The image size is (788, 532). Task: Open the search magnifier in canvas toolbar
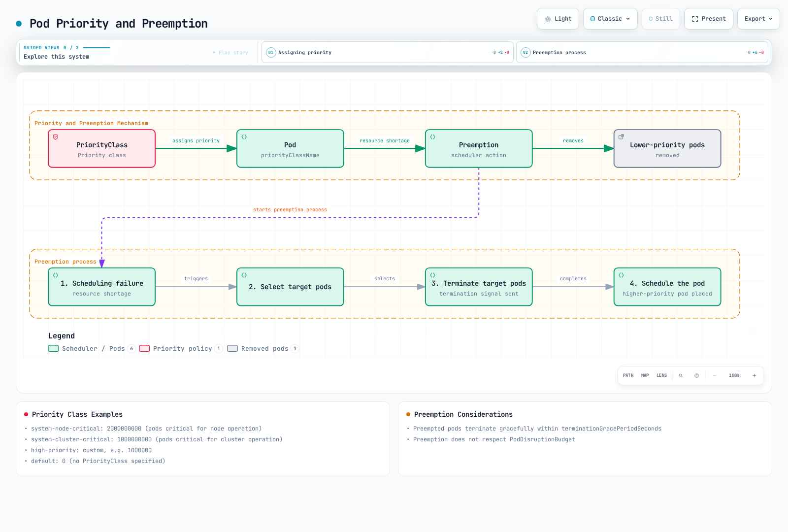coord(681,375)
